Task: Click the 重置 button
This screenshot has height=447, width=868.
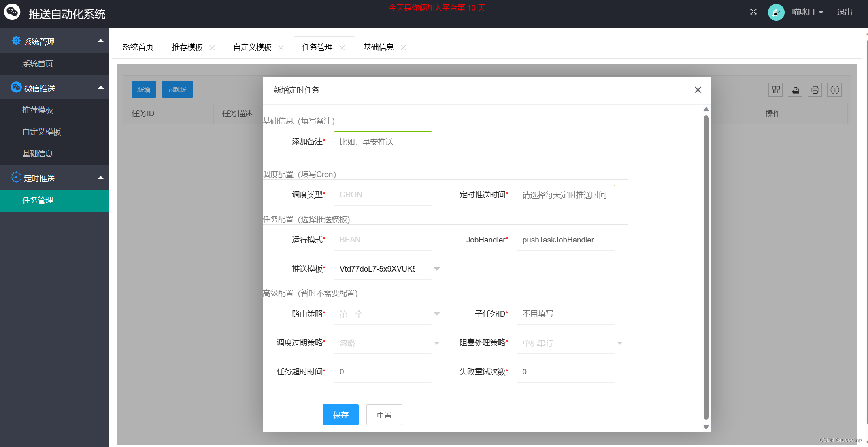Action: click(384, 415)
